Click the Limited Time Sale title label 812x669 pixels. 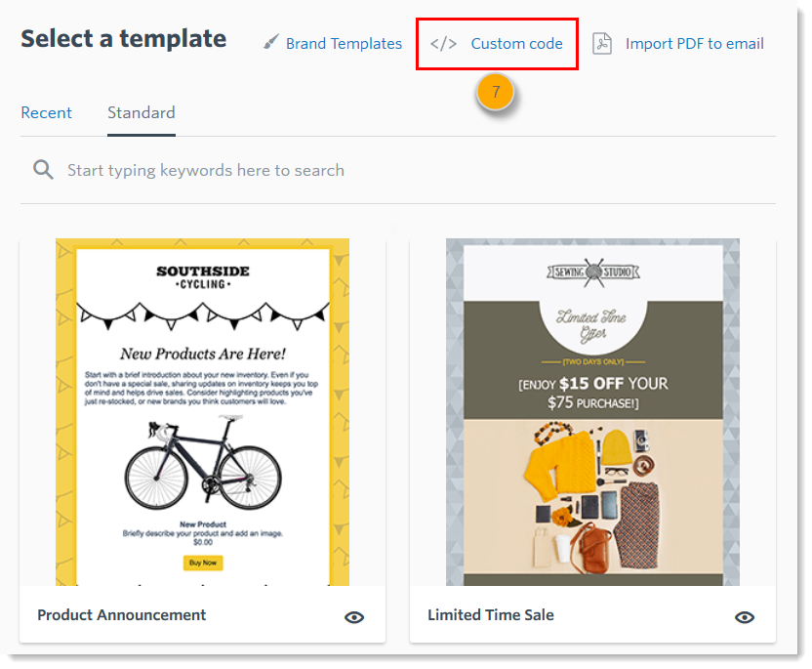(491, 614)
